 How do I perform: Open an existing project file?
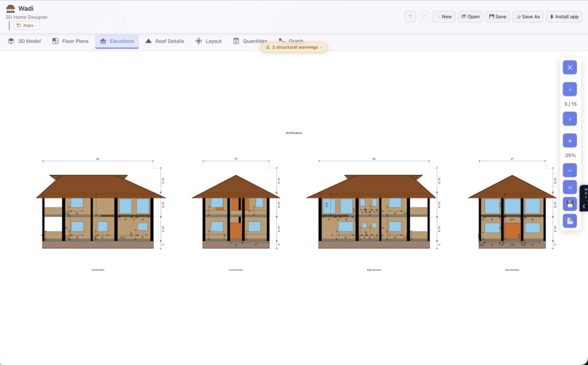point(471,17)
